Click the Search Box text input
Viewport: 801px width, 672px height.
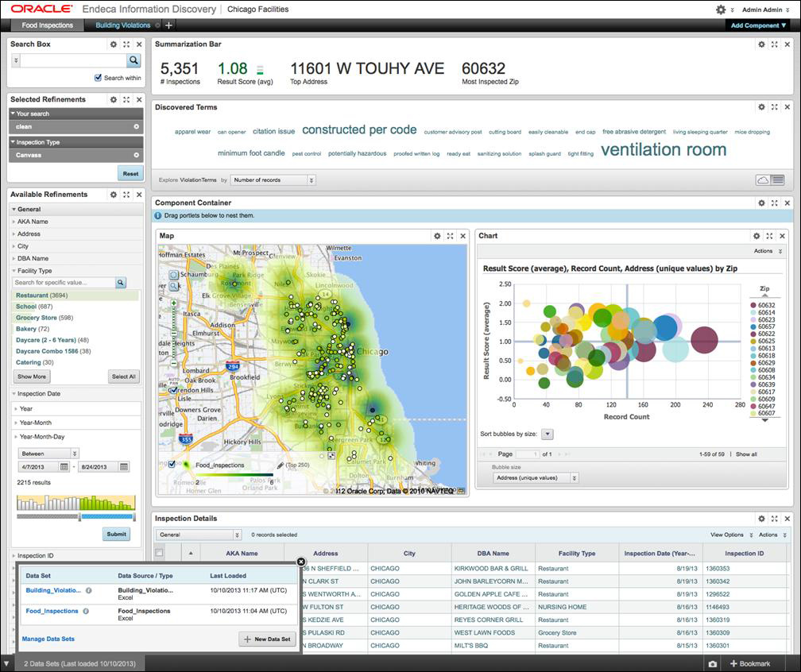coord(73,60)
